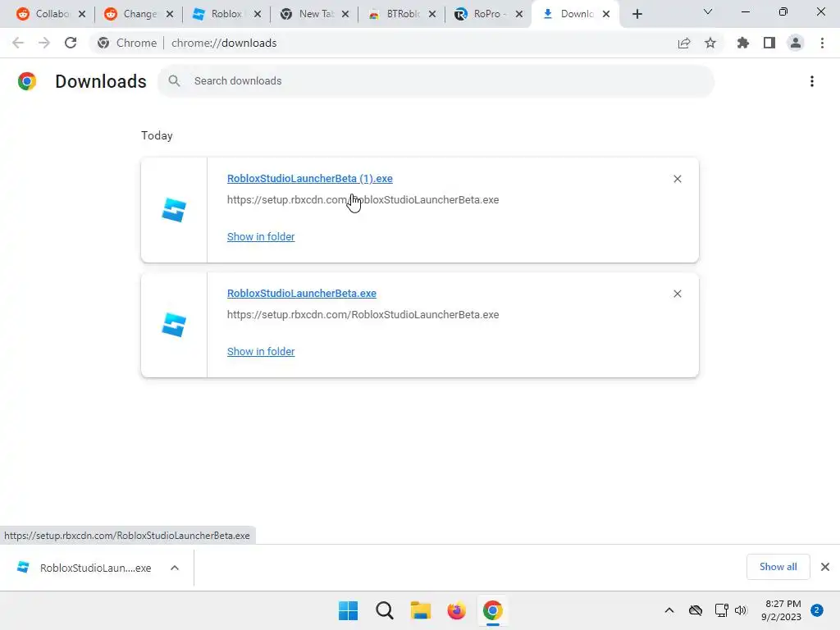Screen dimensions: 840x630
Task: Open File Explorer from taskbar
Action: pyautogui.click(x=421, y=610)
